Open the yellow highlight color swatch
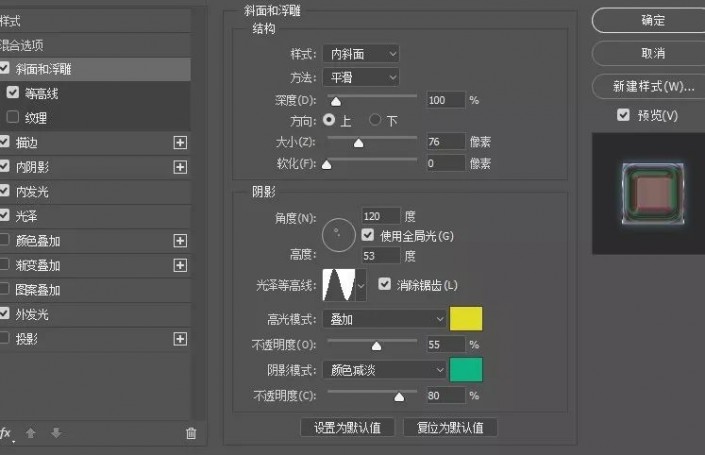 tap(466, 319)
